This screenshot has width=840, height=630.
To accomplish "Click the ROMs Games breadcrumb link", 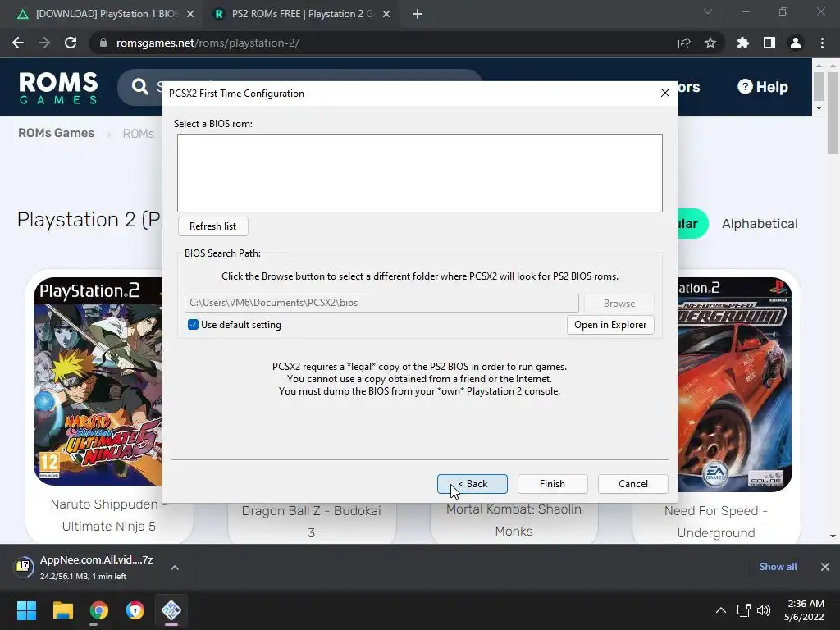I will point(57,133).
